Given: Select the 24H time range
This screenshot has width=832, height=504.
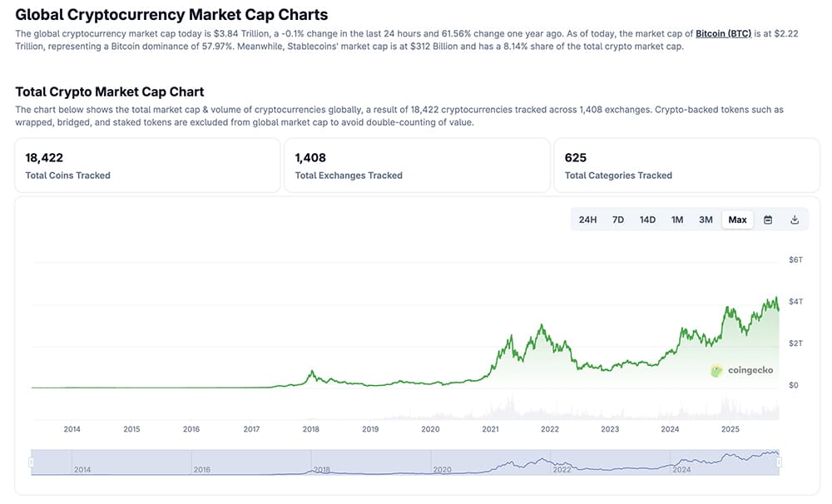Looking at the screenshot, I should 589,219.
